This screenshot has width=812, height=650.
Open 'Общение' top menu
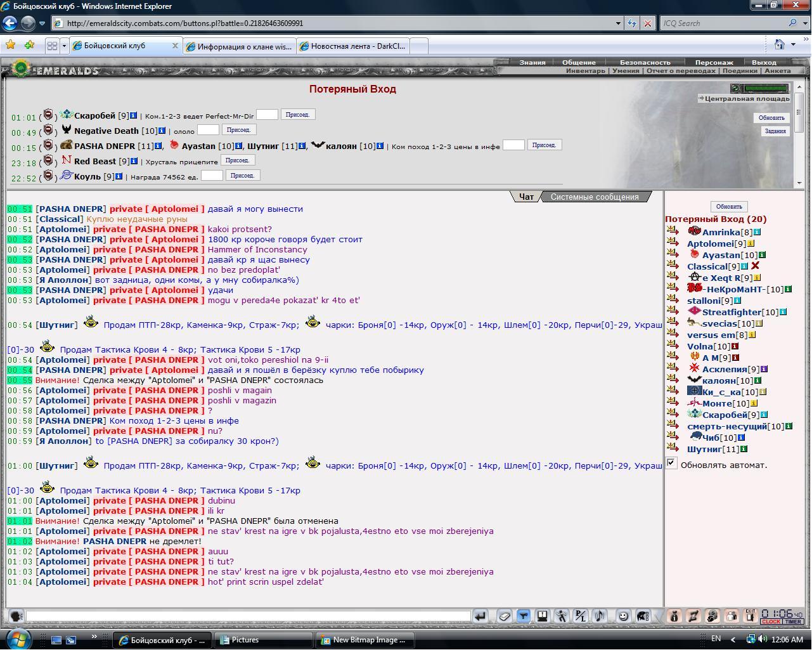point(579,62)
